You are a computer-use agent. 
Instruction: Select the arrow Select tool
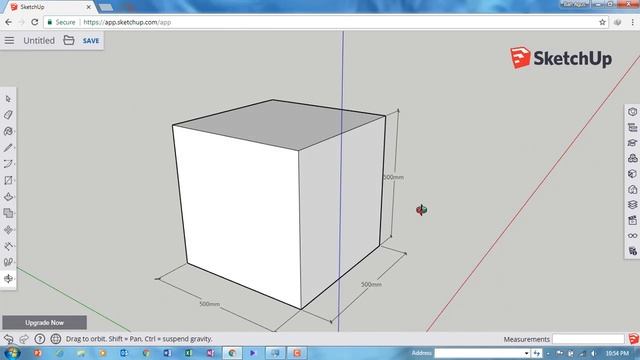[8, 99]
